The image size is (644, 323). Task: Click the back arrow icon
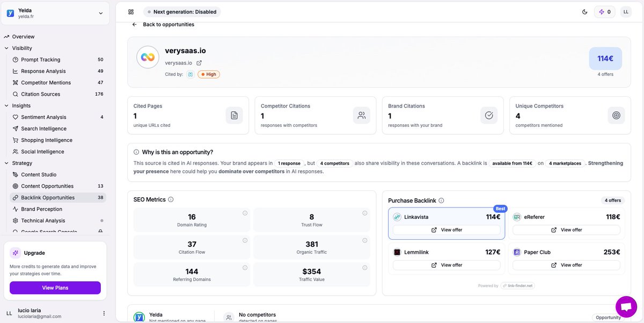tap(134, 24)
